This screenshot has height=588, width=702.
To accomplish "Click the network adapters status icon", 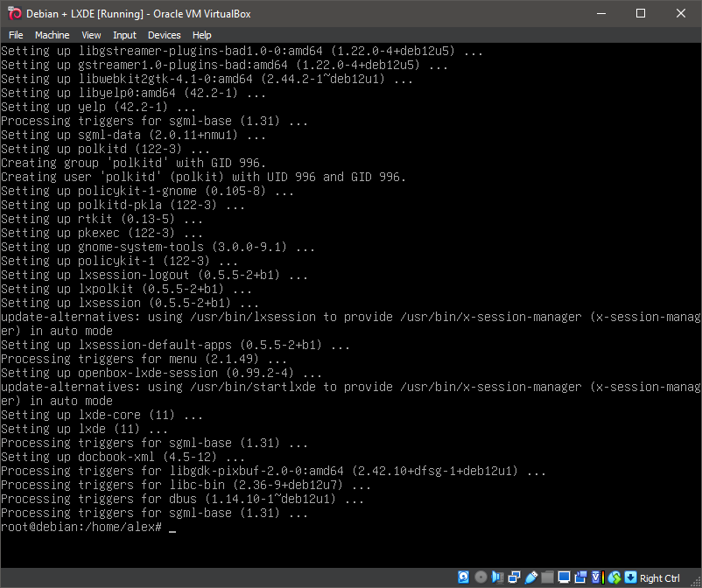I will 515,577.
